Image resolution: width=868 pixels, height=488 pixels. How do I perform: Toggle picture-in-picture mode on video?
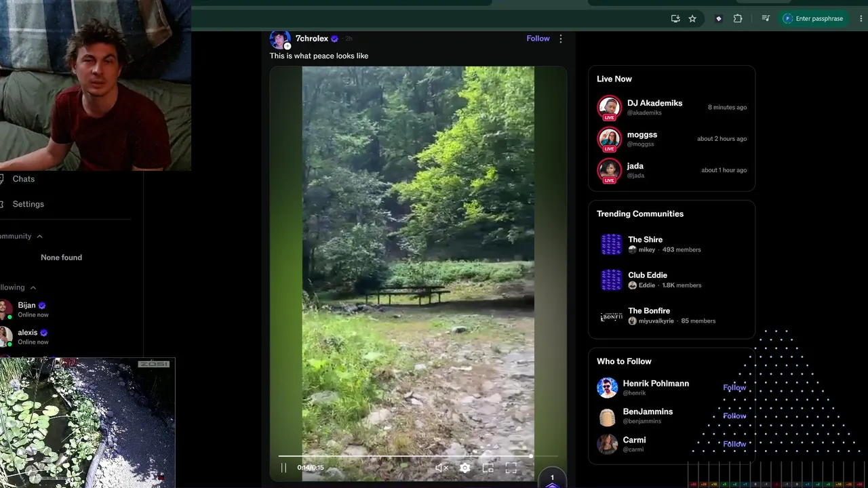pyautogui.click(x=488, y=468)
